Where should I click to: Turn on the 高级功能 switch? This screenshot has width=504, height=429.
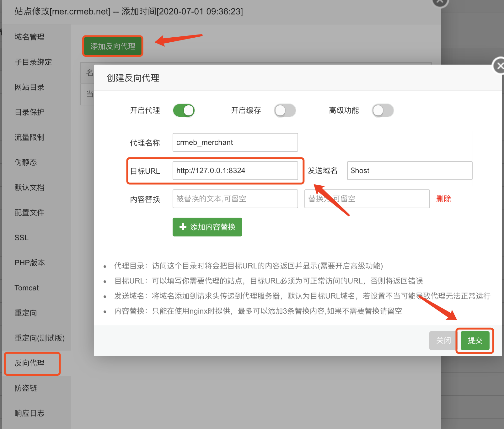(383, 110)
